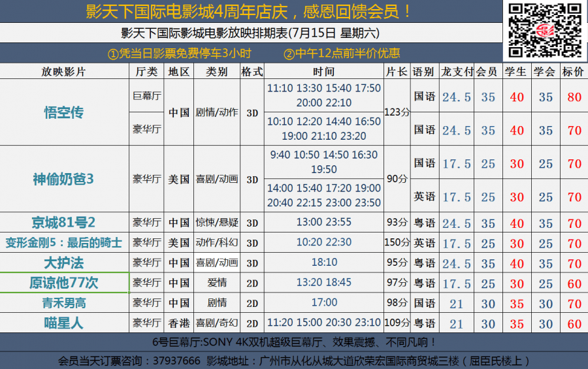Select the 剧情/动作 genre cell
This screenshot has height=369, width=588.
[x=217, y=112]
